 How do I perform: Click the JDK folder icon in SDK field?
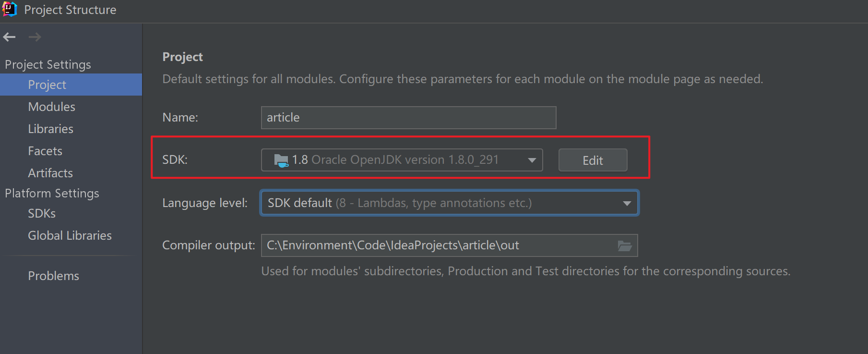tap(281, 160)
